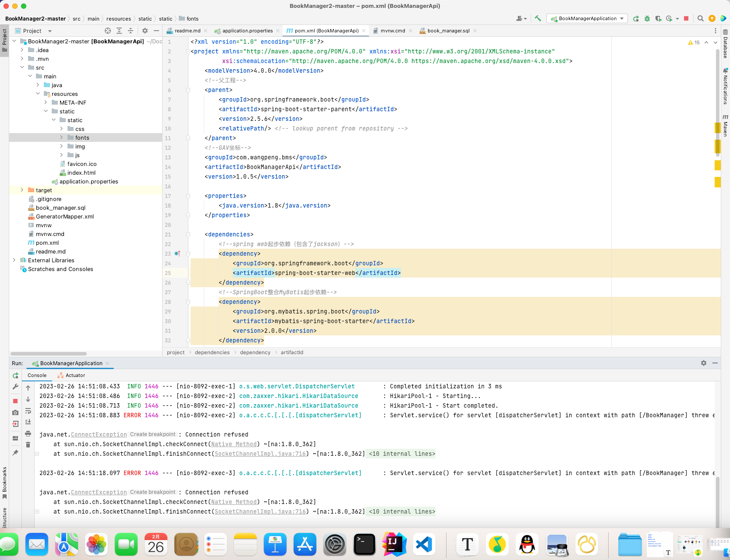This screenshot has height=560, width=730.
Task: Stop process from Run panel sidebar
Action: 15,401
